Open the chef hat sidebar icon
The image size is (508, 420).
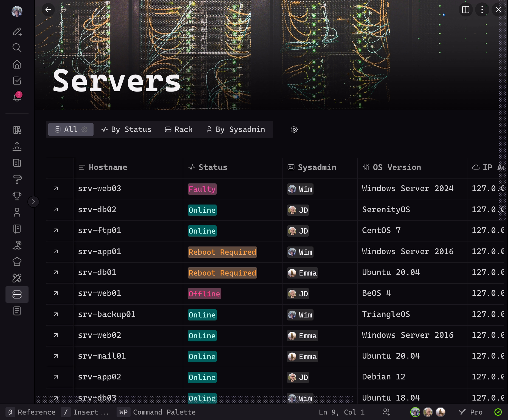click(x=17, y=262)
